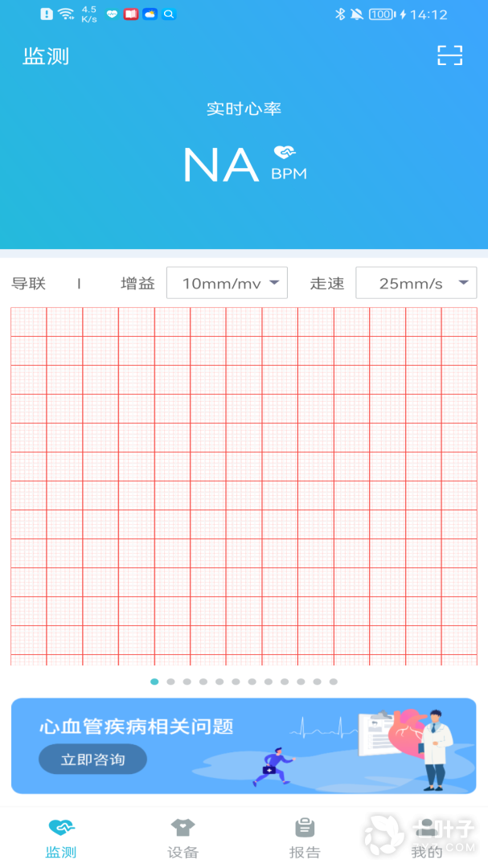Select the first page indicator dot

tap(154, 682)
